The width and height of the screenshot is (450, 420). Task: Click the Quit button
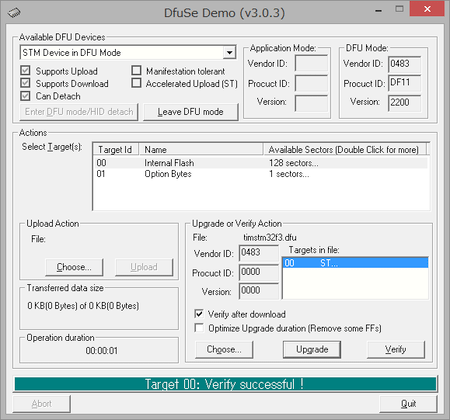click(x=408, y=404)
